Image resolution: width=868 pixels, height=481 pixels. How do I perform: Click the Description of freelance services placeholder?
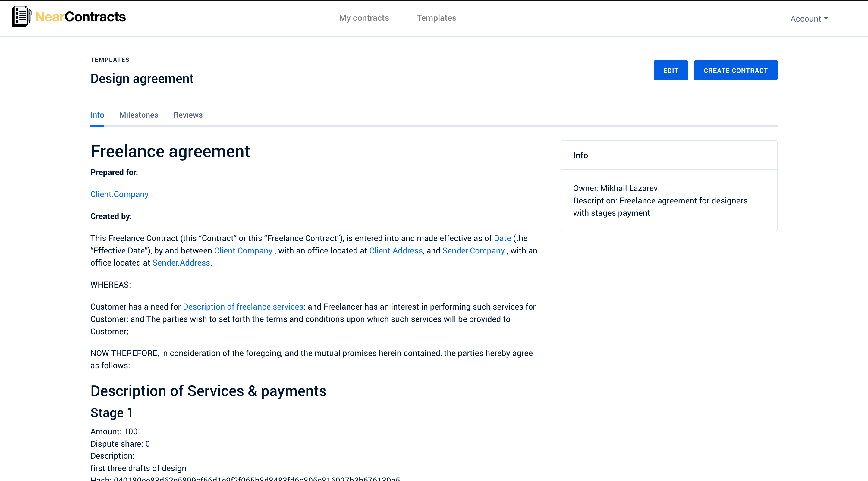[243, 307]
